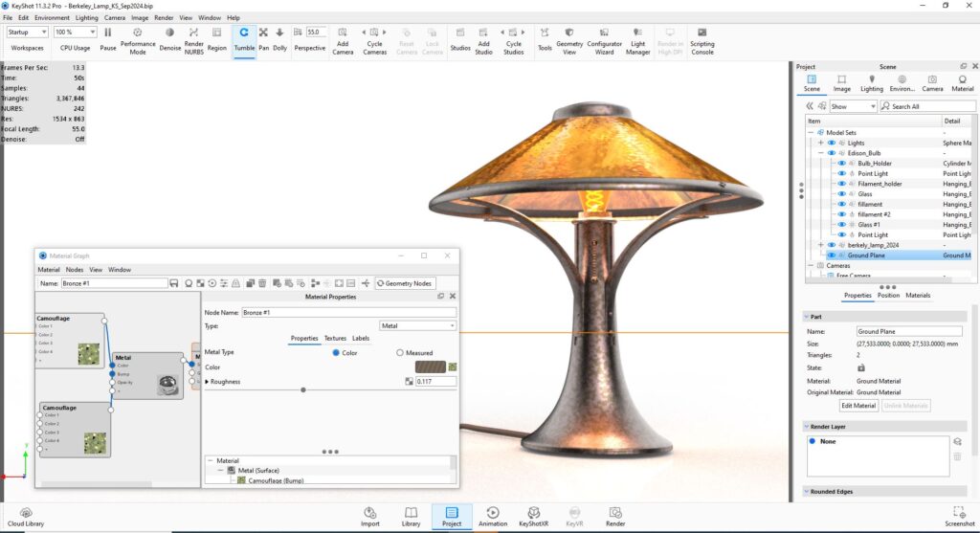
Task: Open the Render menu in menu bar
Action: pos(164,17)
